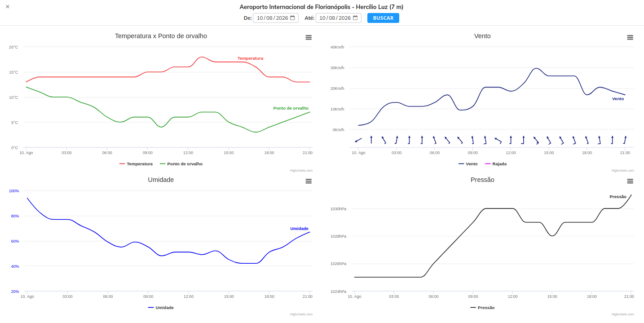The height and width of the screenshot is (323, 644).
Task: Toggle the Umidade legend entry
Action: tap(161, 308)
